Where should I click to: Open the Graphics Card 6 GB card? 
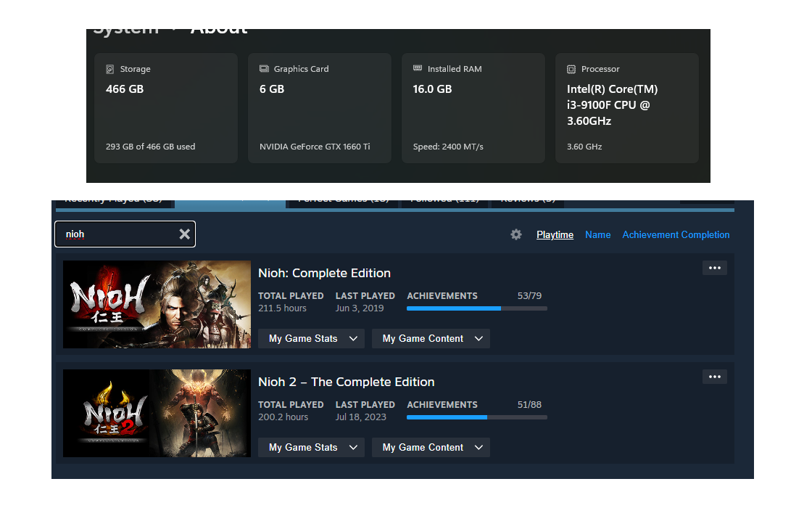tap(320, 108)
